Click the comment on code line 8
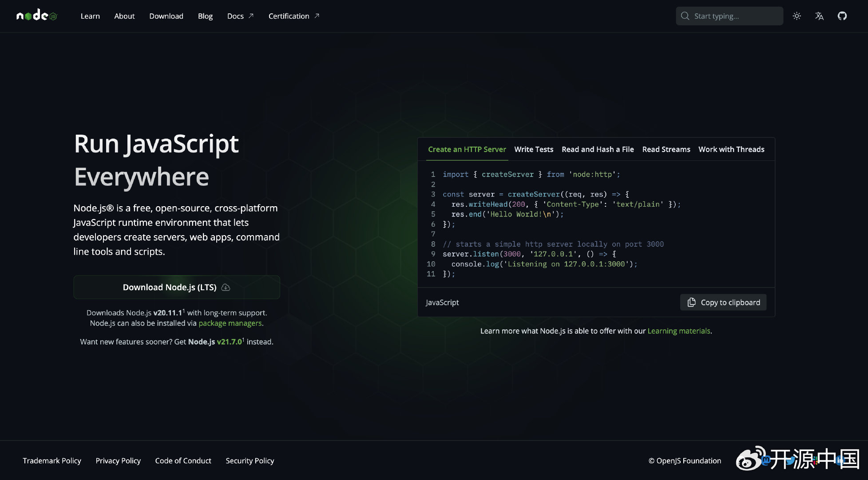The image size is (868, 480). tap(553, 244)
